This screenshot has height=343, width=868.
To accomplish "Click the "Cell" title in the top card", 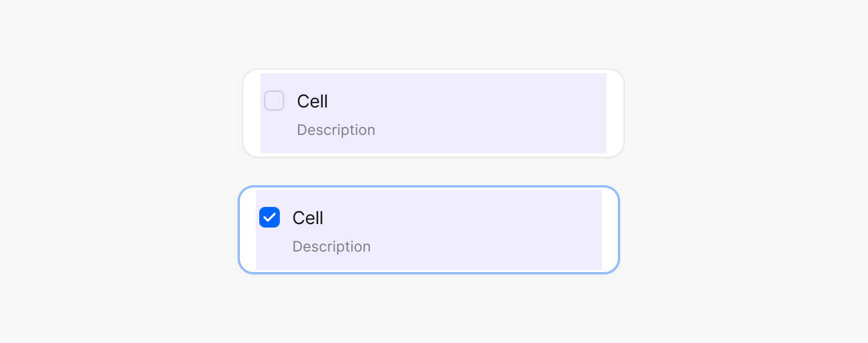I will point(312,101).
